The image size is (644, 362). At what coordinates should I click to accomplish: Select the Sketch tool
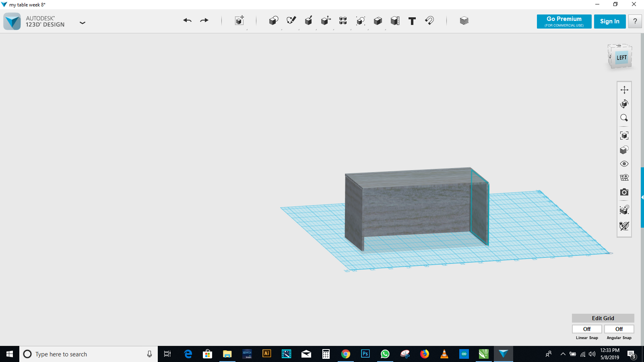point(291,21)
